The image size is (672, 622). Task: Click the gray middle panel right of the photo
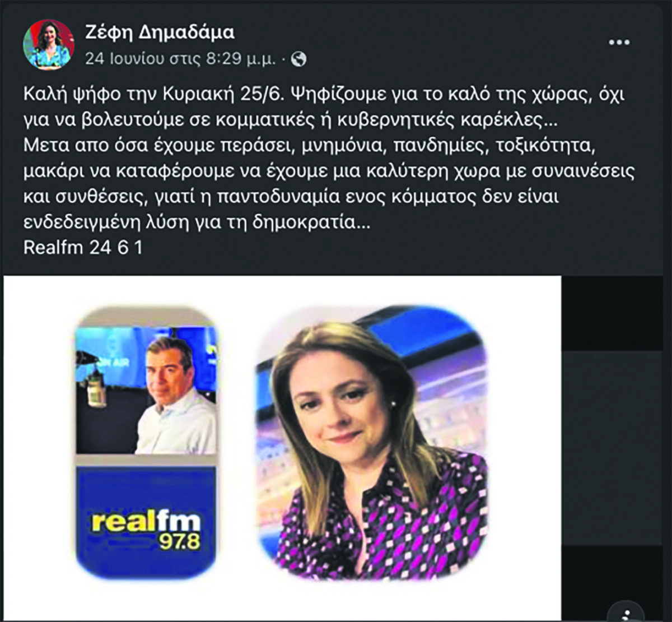click(612, 448)
